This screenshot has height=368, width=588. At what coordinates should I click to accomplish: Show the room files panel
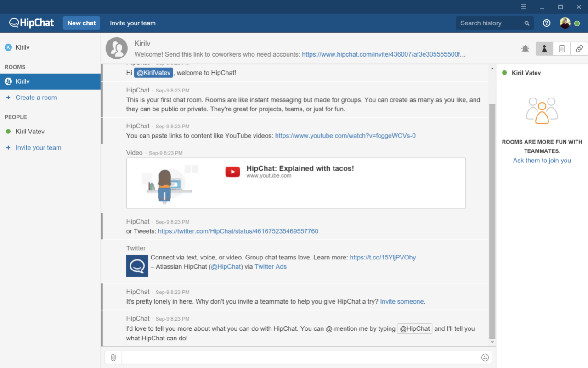click(561, 48)
